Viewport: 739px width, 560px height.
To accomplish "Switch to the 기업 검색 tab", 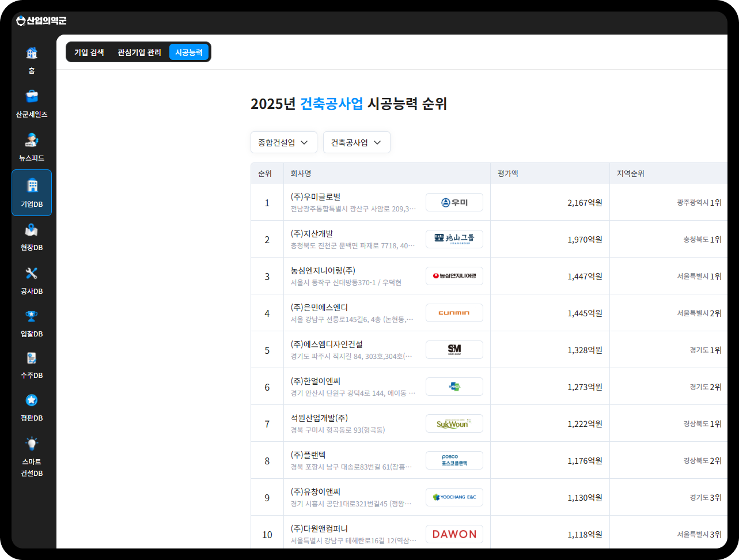I will pyautogui.click(x=89, y=52).
